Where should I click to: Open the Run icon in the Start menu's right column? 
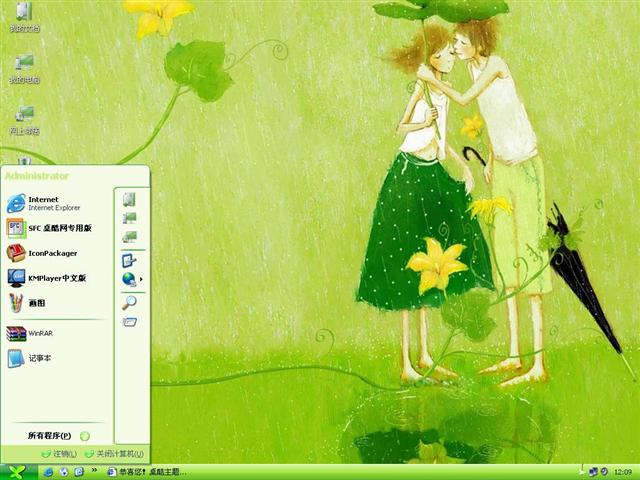point(130,322)
